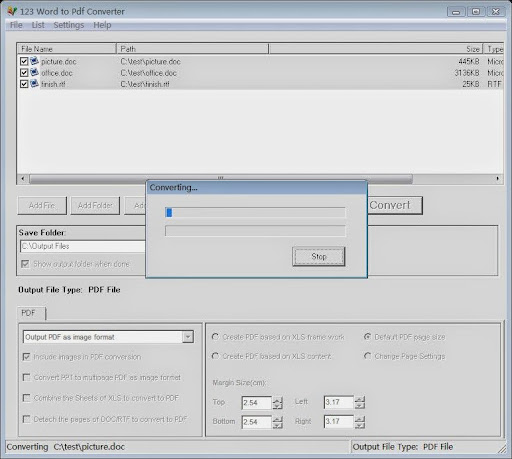This screenshot has height=459, width=512.
Task: Click the lower conversion progress bar
Action: click(255, 231)
